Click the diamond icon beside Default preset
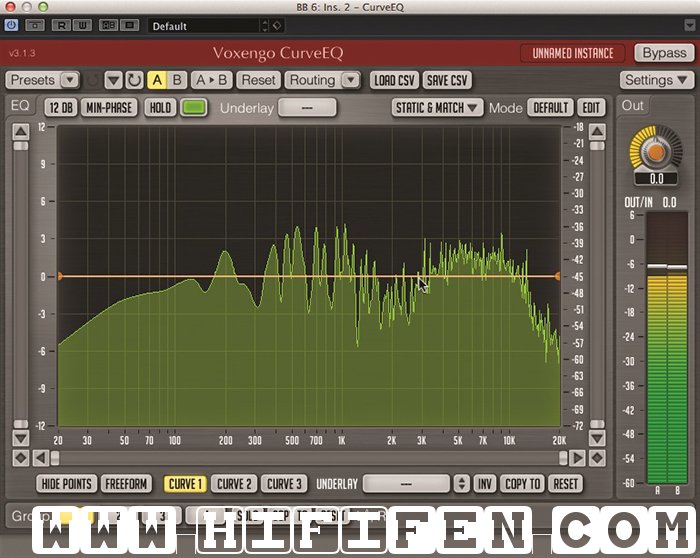 pos(277,26)
